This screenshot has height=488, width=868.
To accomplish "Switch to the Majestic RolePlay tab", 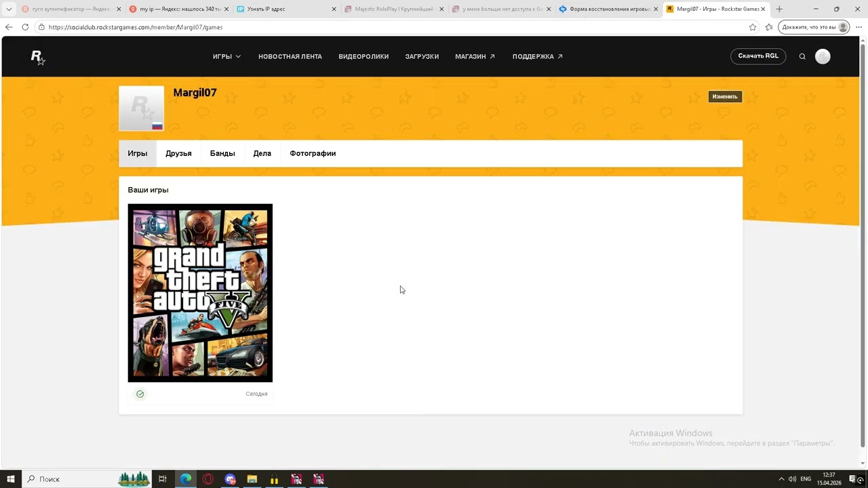I will click(393, 9).
